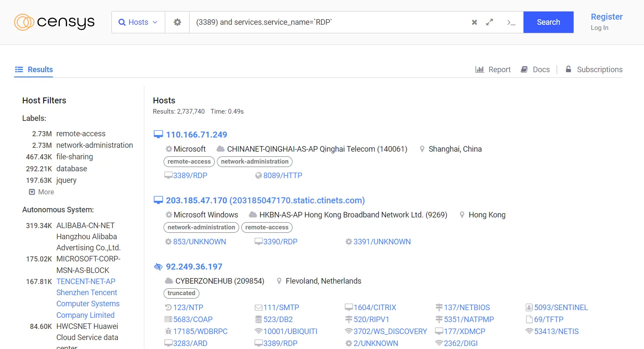The width and height of the screenshot is (644, 349).
Task: Switch to the Results tab
Action: (34, 69)
